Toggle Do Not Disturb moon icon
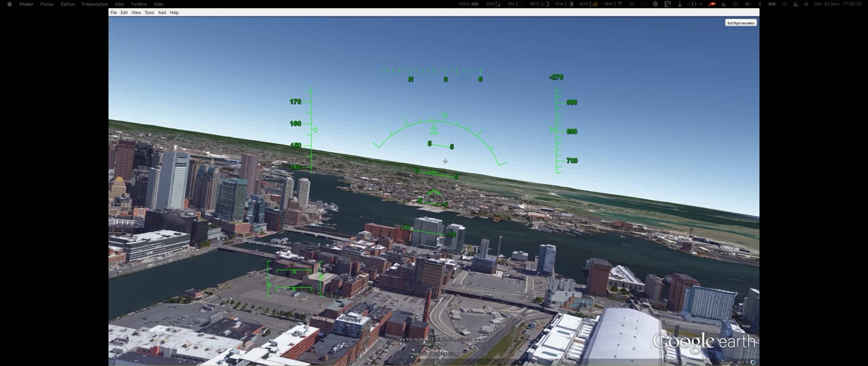This screenshot has width=868, height=366. click(724, 4)
